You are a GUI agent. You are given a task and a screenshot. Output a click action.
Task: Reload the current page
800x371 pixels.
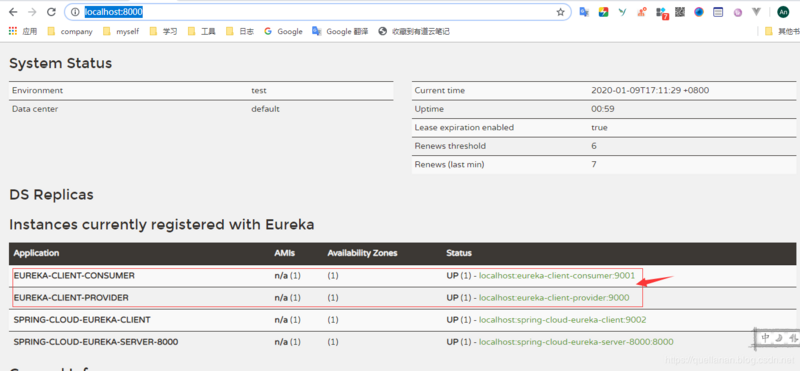point(51,12)
